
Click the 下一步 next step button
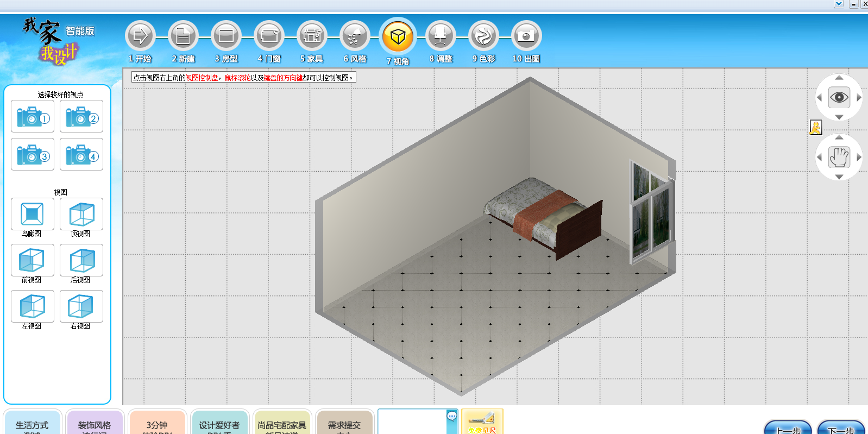(x=840, y=429)
